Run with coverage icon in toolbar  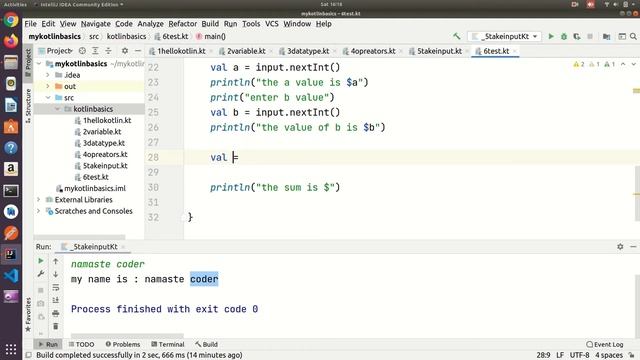click(577, 36)
